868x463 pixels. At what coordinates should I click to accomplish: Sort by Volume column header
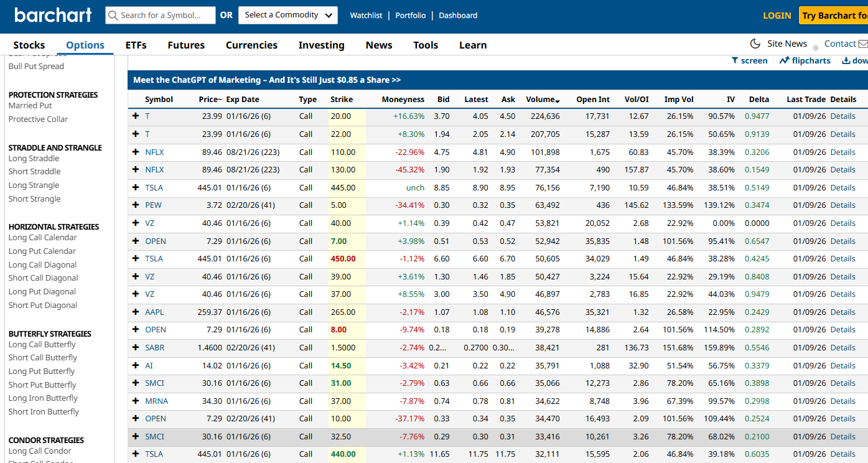click(x=543, y=100)
